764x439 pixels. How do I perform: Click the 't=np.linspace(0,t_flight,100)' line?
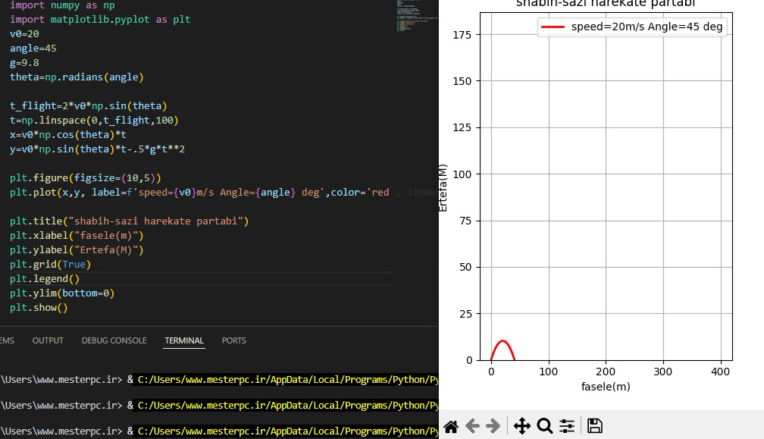94,120
